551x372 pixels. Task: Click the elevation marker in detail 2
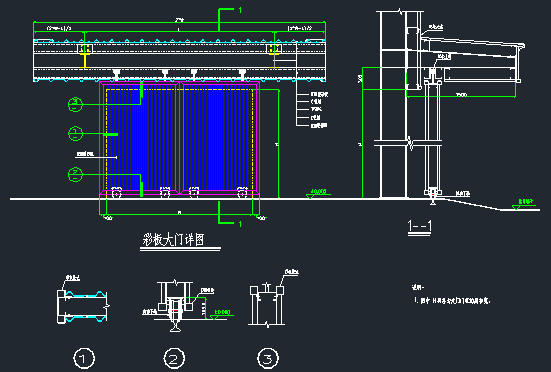pos(222,313)
